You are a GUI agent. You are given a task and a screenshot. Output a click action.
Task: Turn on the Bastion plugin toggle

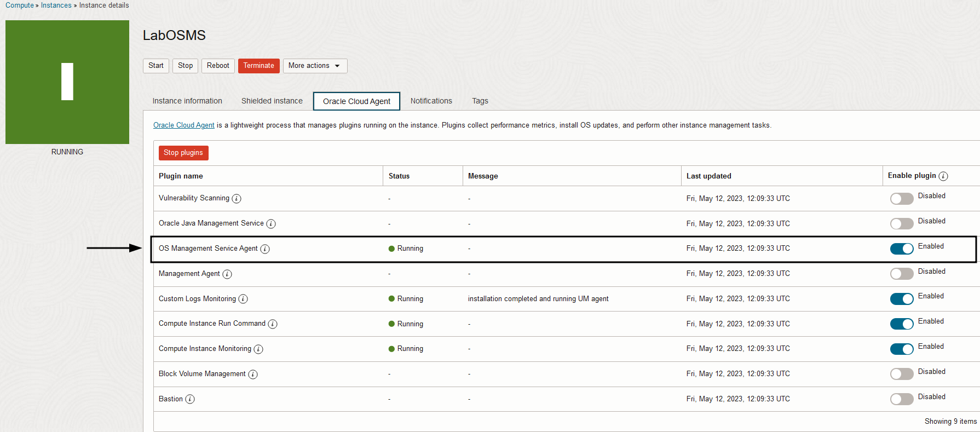pos(901,399)
